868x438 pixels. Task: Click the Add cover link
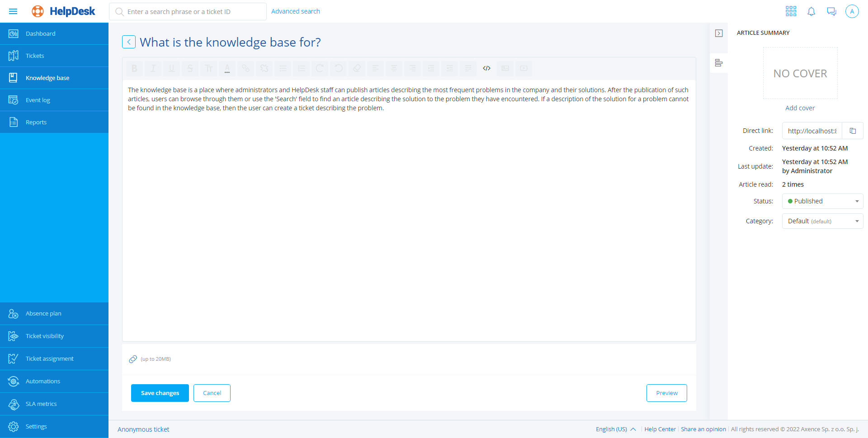click(800, 108)
